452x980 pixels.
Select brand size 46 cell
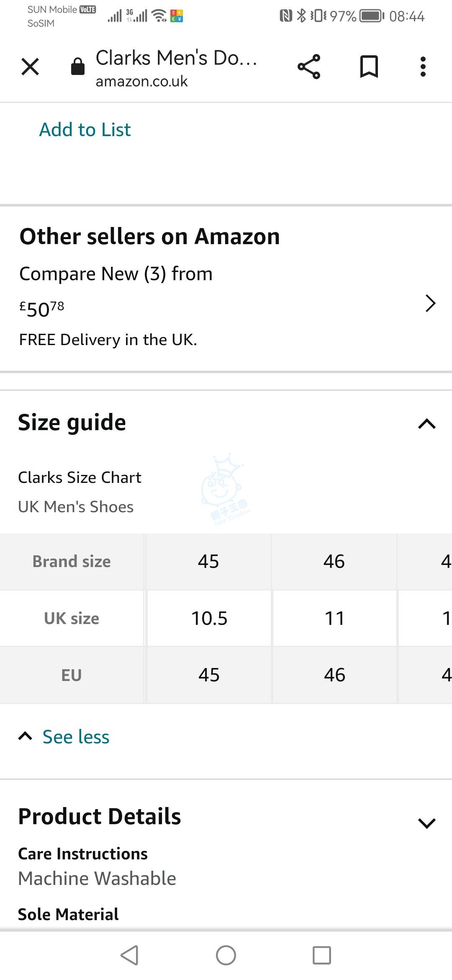click(x=334, y=561)
